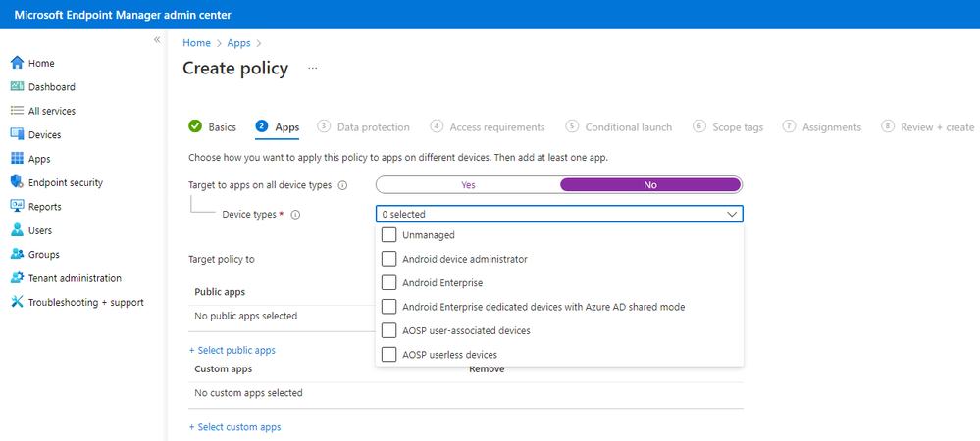Open the ellipsis menu beside Create policy
Screen dimensions: 980x441
click(313, 68)
